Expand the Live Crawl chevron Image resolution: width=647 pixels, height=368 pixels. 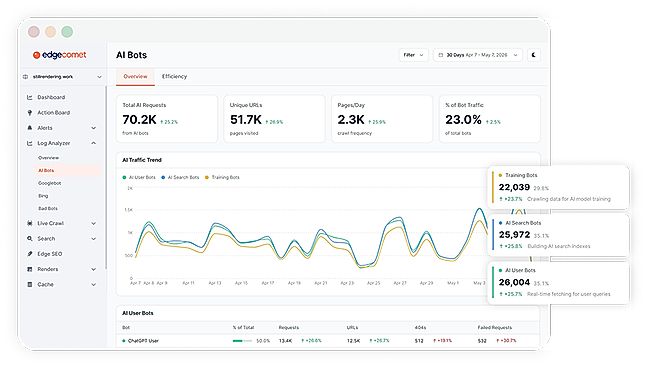[x=94, y=223]
